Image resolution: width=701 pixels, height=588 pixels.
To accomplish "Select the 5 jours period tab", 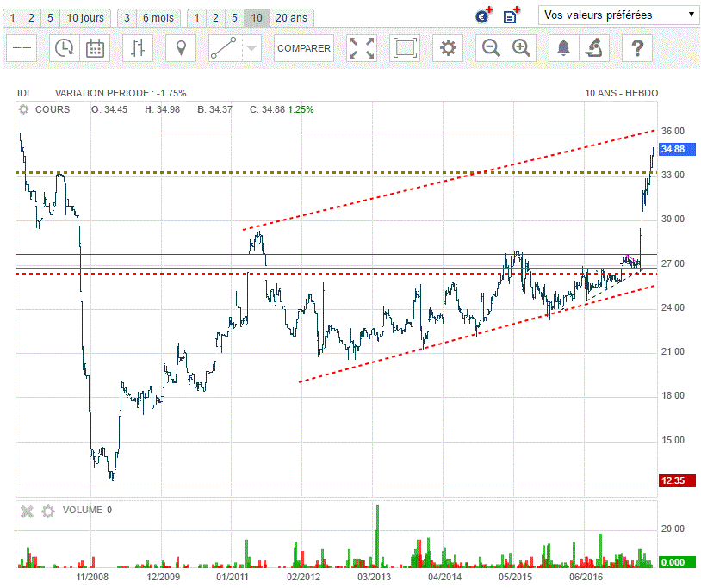I will [50, 18].
